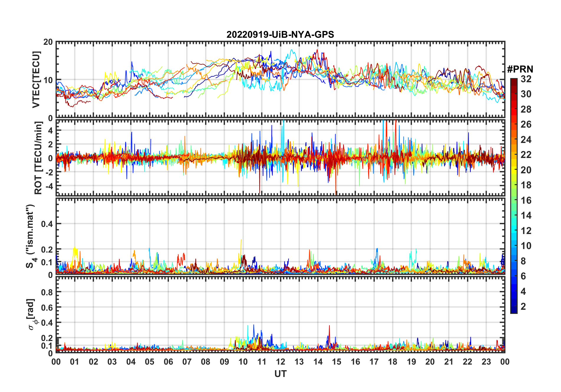Click colorbar tick label 28
This screenshot has height=392, width=561.
(x=526, y=109)
